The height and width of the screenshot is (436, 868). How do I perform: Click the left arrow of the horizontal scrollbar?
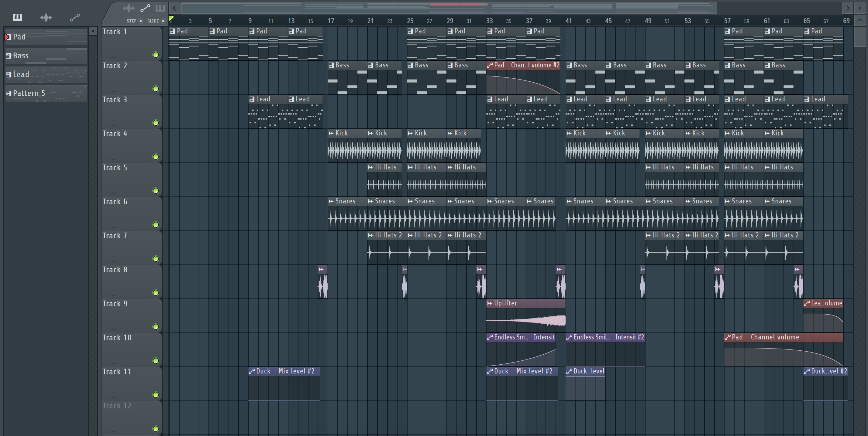174,8
